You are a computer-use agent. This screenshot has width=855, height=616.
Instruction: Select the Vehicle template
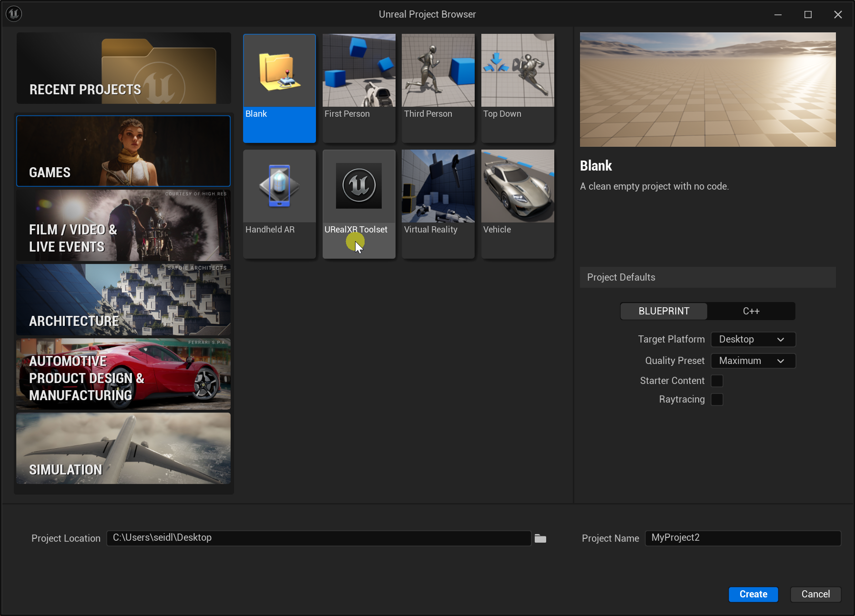[518, 203]
